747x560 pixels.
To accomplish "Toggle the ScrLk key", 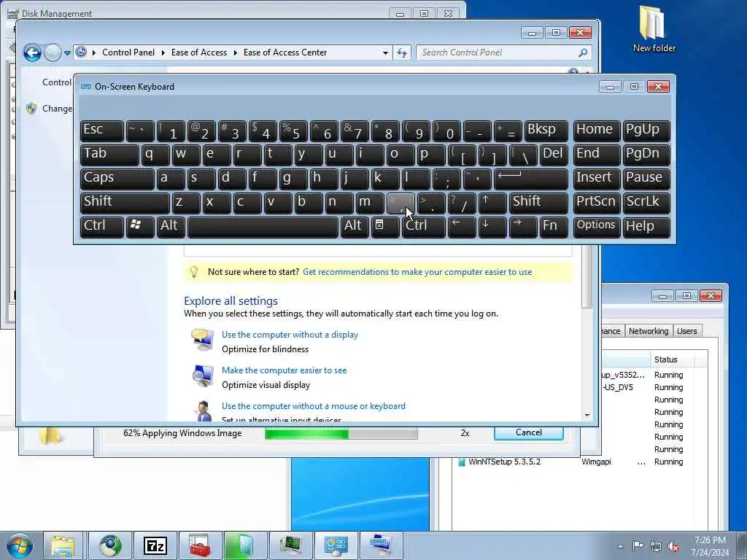I will point(646,203).
